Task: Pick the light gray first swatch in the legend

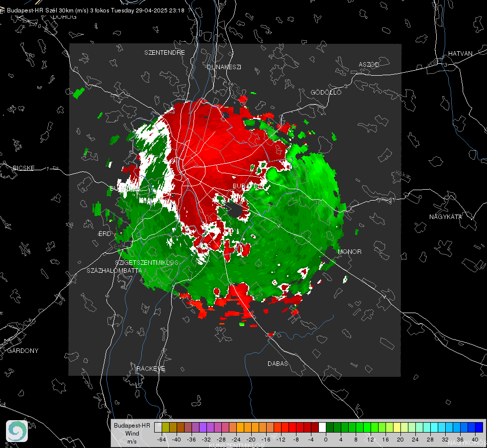Action: click(158, 428)
